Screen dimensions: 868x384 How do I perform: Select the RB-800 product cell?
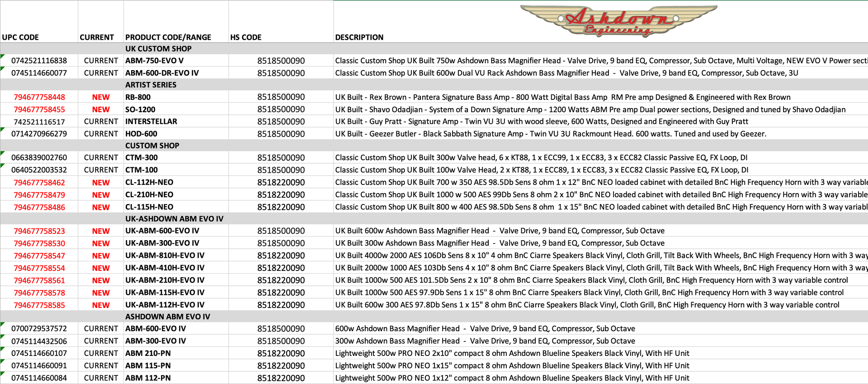[138, 97]
